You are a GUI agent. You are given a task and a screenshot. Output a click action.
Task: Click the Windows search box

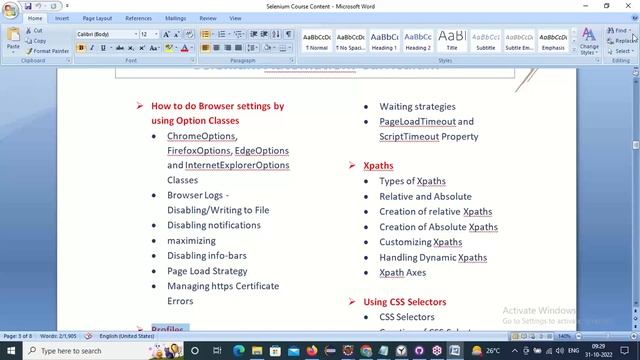click(x=103, y=351)
